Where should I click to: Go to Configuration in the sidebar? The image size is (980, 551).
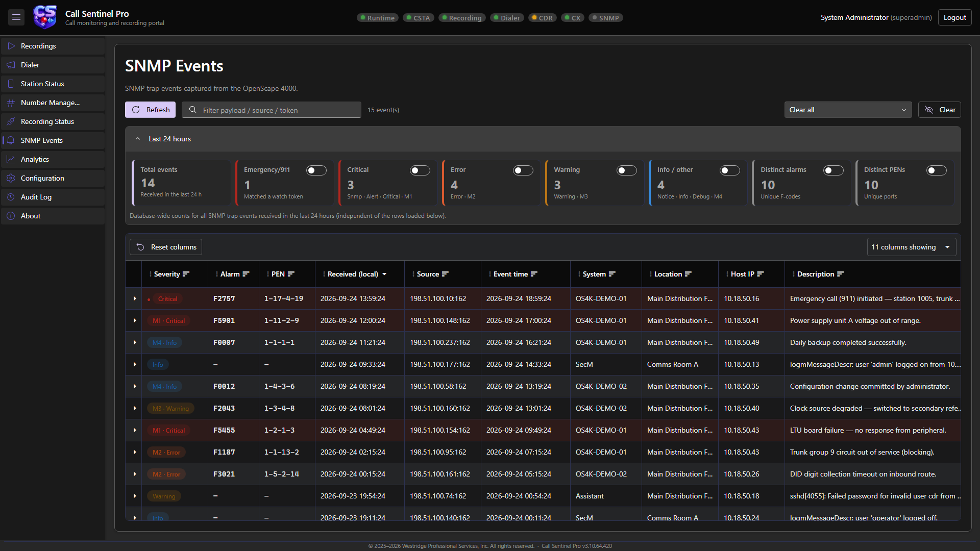coord(53,178)
